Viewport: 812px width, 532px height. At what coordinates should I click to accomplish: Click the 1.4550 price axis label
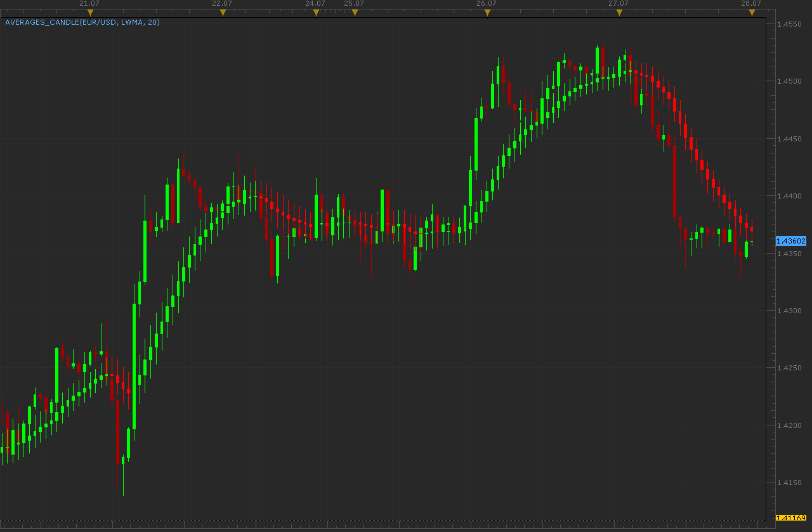point(790,24)
